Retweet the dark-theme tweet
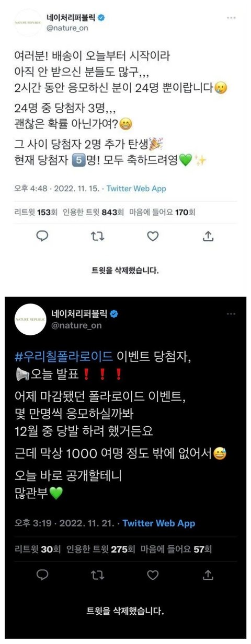The image size is (251, 644). pos(98,575)
